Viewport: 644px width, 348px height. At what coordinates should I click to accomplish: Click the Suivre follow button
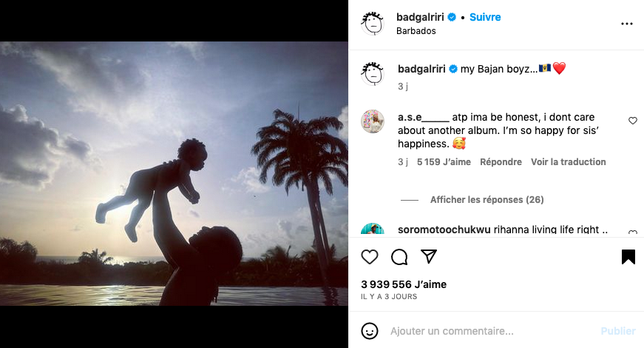pos(485,17)
